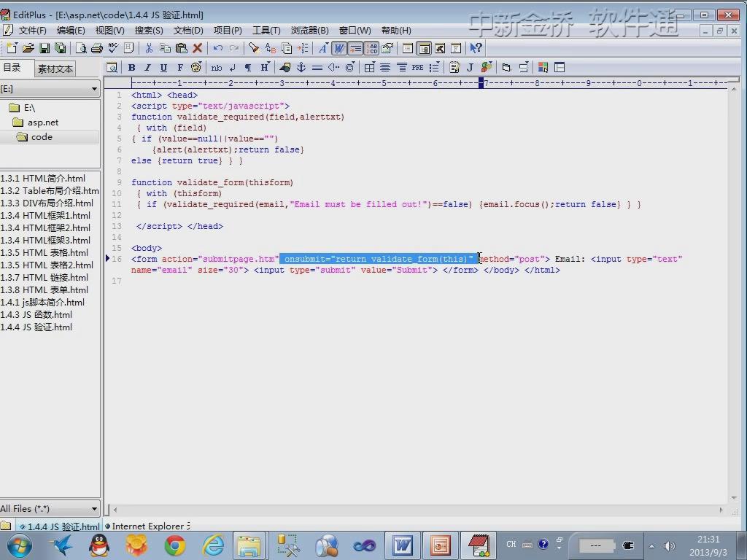
Task: Save the current file
Action: pyautogui.click(x=44, y=48)
